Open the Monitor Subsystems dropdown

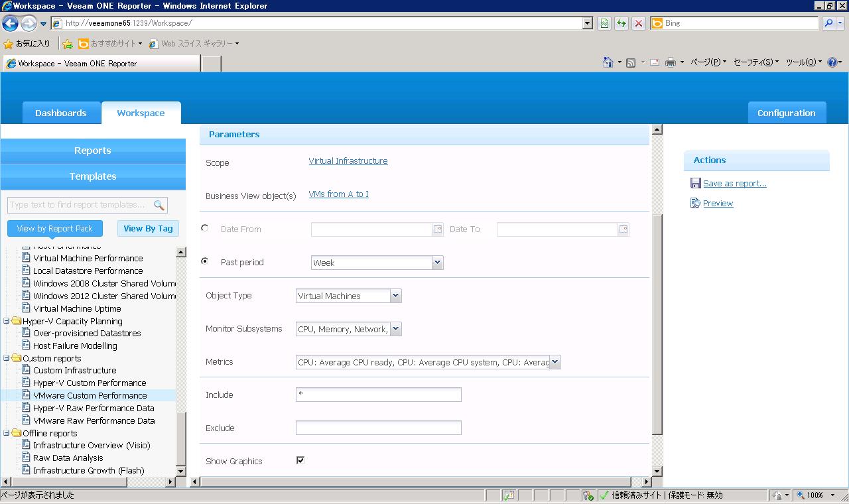[396, 329]
